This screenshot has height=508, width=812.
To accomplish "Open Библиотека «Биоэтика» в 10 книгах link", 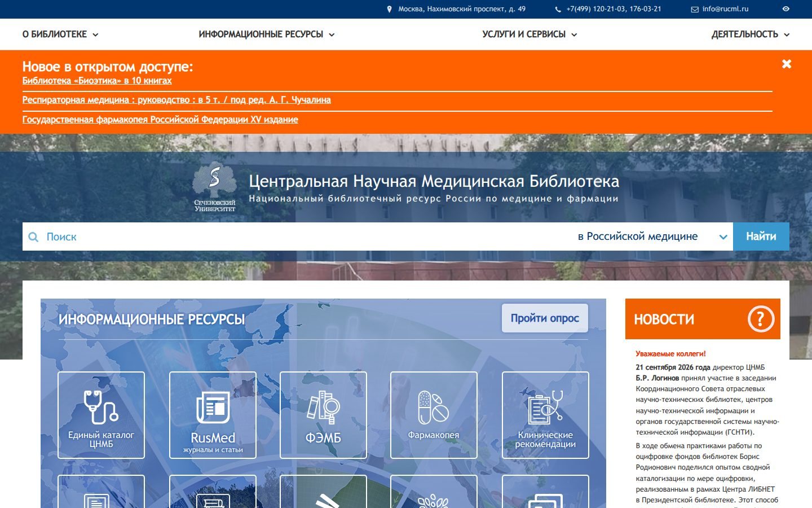I will point(97,81).
